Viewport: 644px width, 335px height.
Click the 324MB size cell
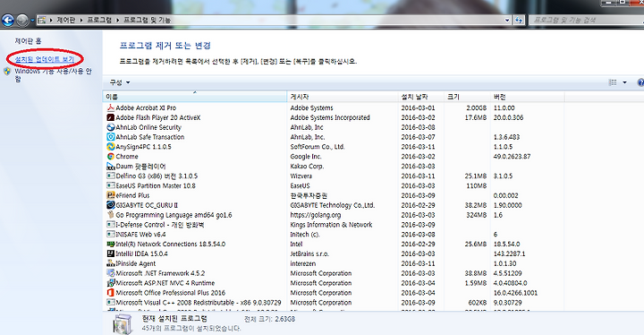pos(476,215)
